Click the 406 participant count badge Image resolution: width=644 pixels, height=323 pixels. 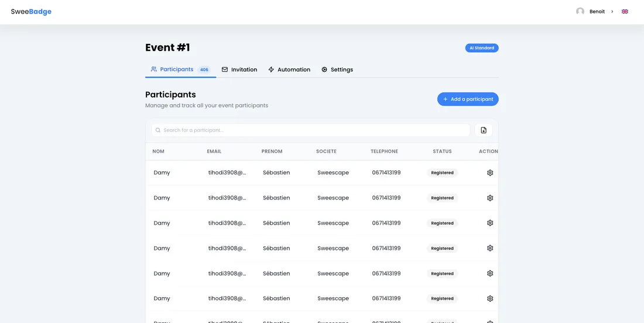tap(204, 70)
